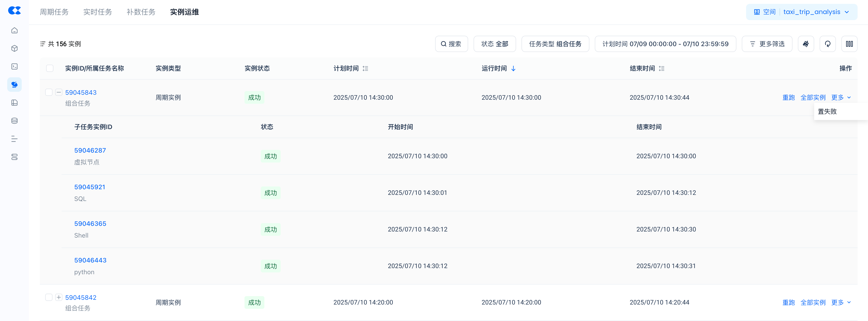
Task: Switch to the Periodic Tasks tab
Action: pos(54,12)
